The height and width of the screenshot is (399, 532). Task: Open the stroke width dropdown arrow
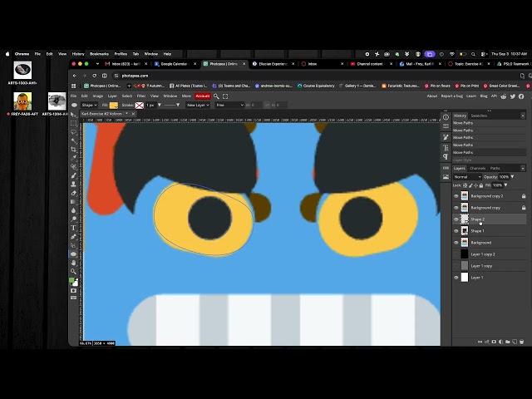pyautogui.click(x=159, y=106)
